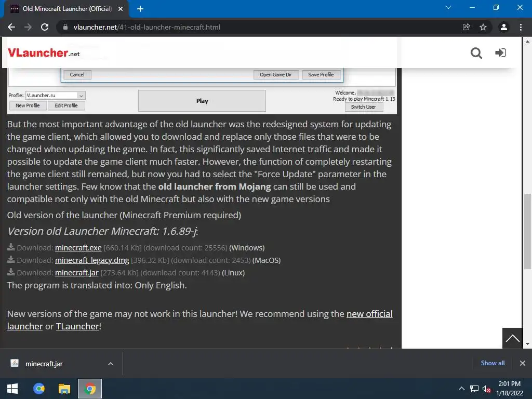
Task: Click the scrollbar down arrow
Action: pos(527,344)
